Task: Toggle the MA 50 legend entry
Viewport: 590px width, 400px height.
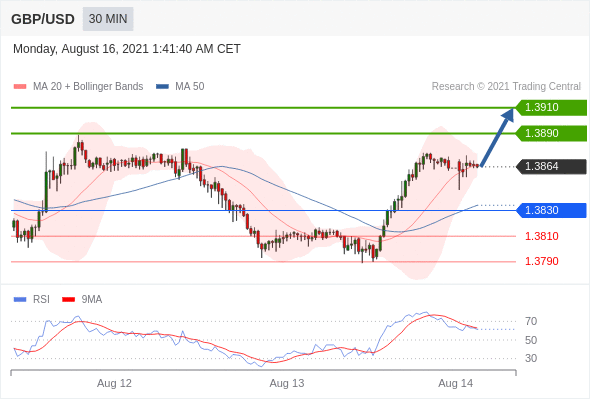Action: 180,87
